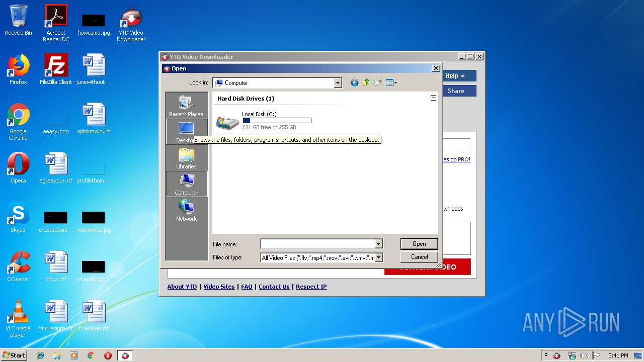Open Internet Explorer from the taskbar
This screenshot has height=362, width=644.
pyautogui.click(x=40, y=355)
